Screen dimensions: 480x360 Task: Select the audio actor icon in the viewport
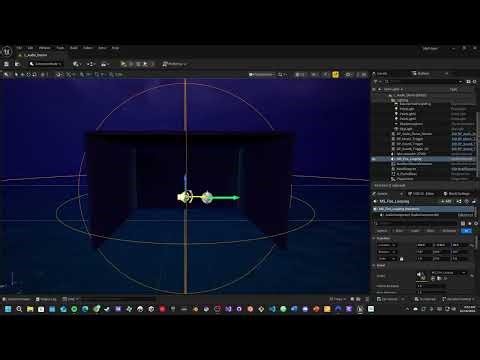(x=184, y=197)
